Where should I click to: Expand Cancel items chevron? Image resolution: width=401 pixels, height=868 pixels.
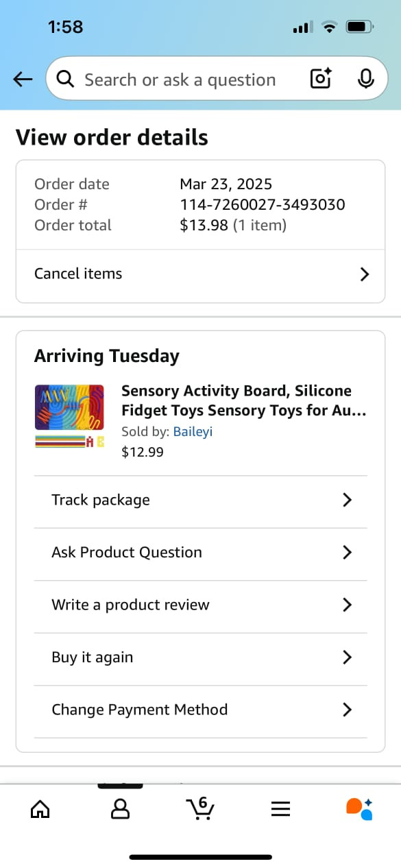(365, 274)
